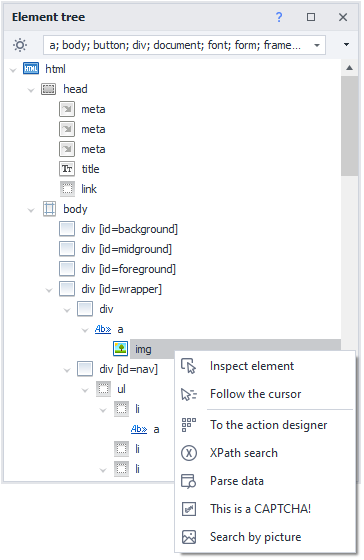Click the ul node icon
This screenshot has width=364, height=560.
(103, 389)
